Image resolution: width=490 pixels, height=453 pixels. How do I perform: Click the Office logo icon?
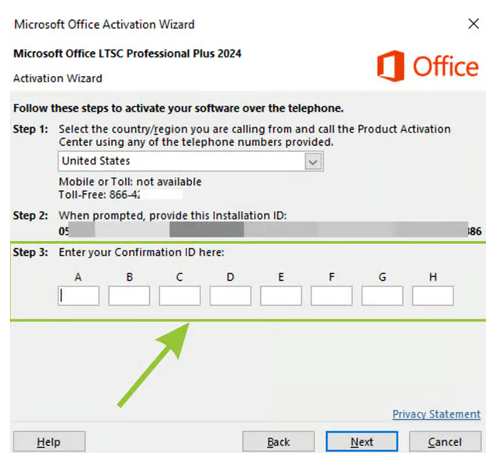point(391,66)
